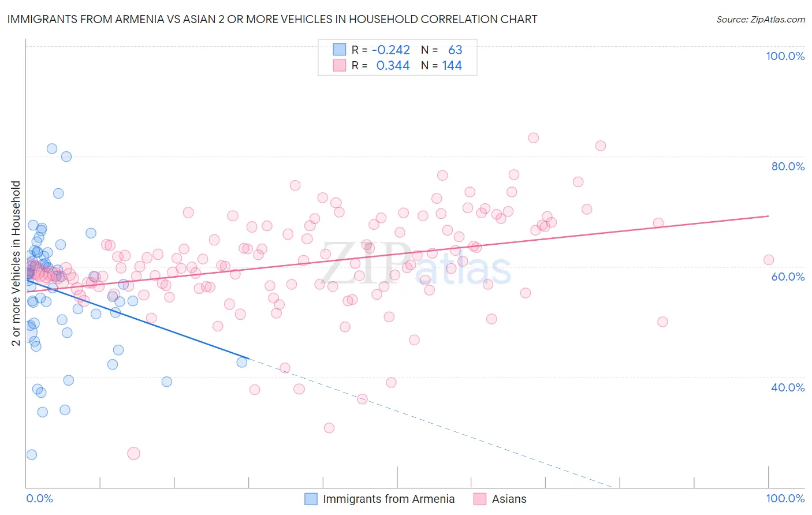Click the pink swatch in correlation box
This screenshot has width=812, height=515.
339,65
